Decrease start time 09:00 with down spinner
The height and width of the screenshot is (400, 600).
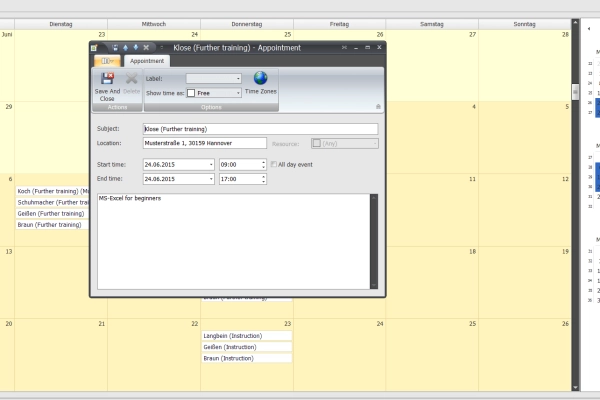(263, 167)
